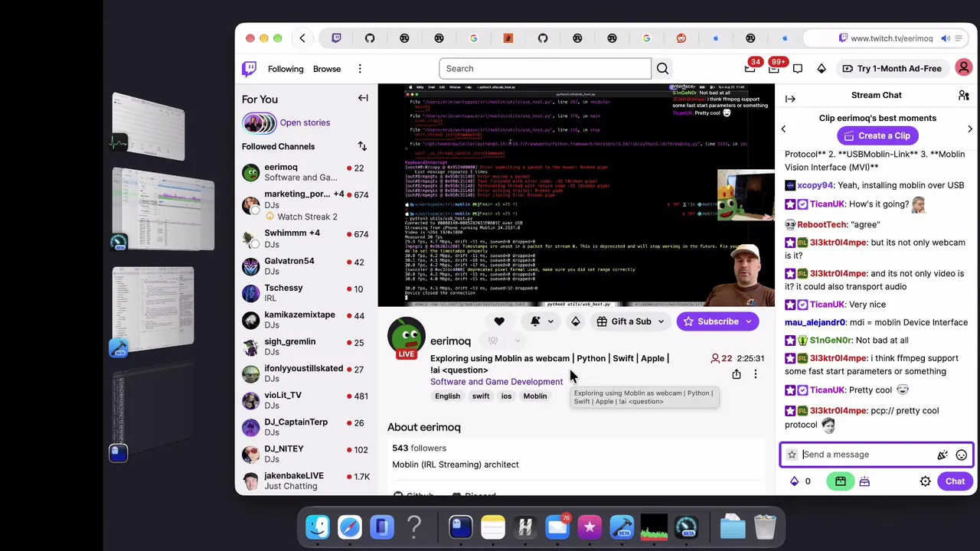Image resolution: width=980 pixels, height=551 pixels.
Task: Open eerimoq channel in the sidebar
Action: click(x=304, y=172)
